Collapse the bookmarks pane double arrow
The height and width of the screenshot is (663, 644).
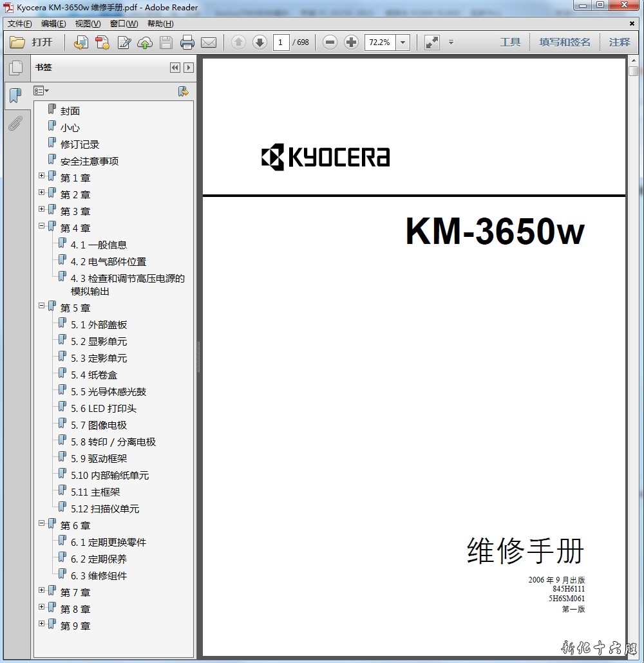click(x=175, y=68)
